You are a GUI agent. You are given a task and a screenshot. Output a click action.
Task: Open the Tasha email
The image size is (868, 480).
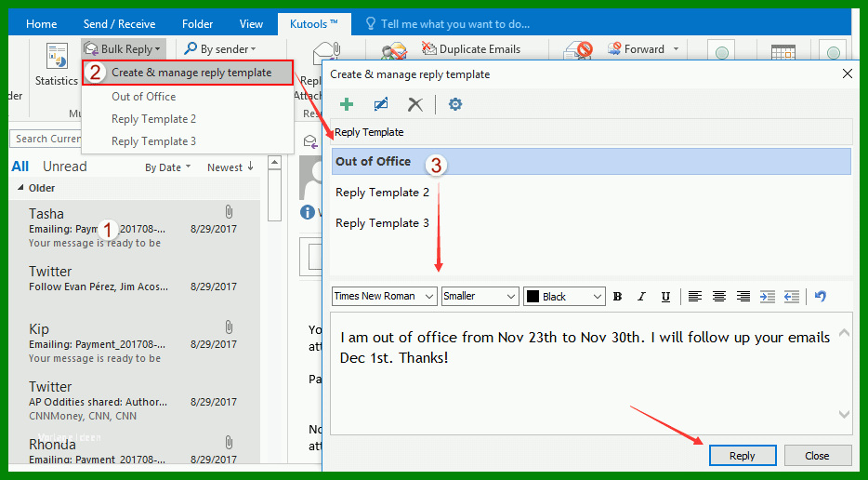point(134,228)
